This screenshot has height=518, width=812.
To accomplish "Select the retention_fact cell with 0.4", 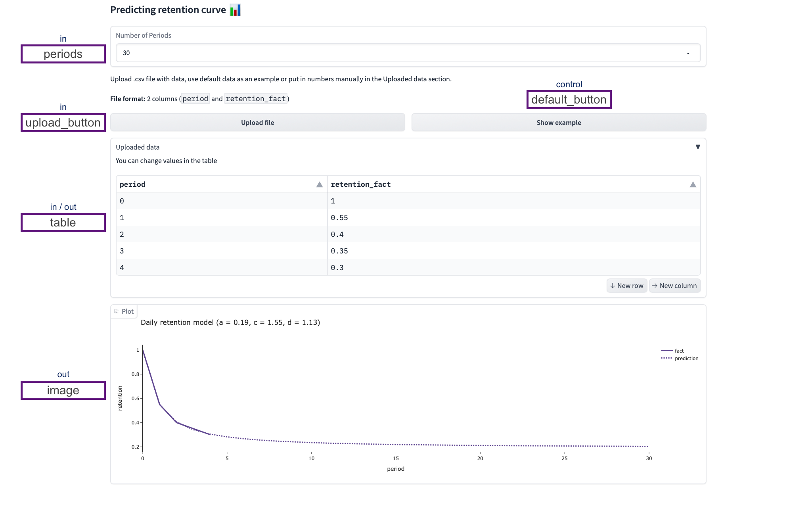I will [514, 234].
